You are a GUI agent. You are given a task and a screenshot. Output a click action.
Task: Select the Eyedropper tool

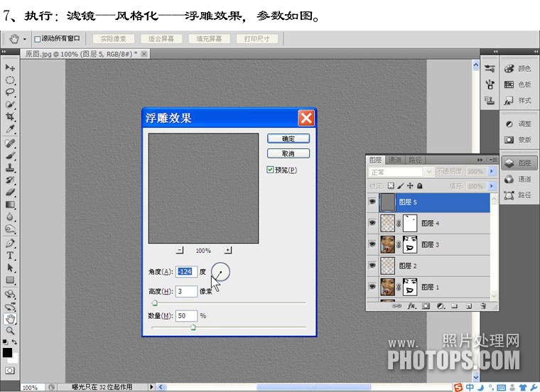point(10,129)
